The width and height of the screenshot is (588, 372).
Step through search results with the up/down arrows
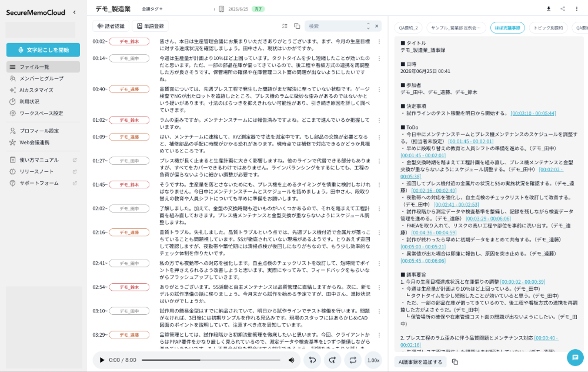[x=368, y=26]
